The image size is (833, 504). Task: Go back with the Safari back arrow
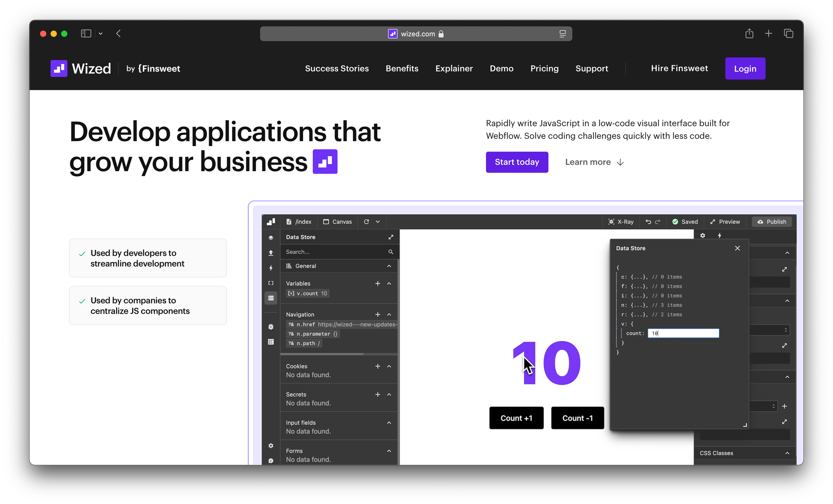pyautogui.click(x=118, y=34)
